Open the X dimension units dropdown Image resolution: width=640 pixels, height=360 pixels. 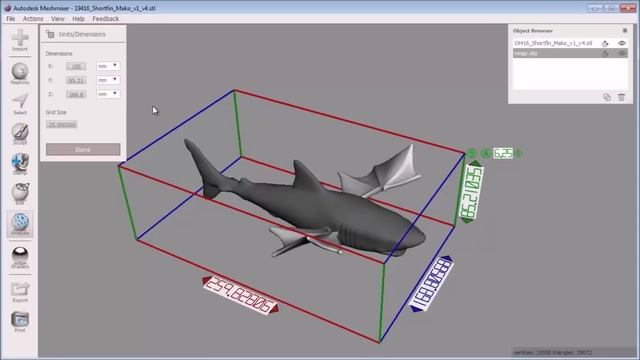[108, 66]
